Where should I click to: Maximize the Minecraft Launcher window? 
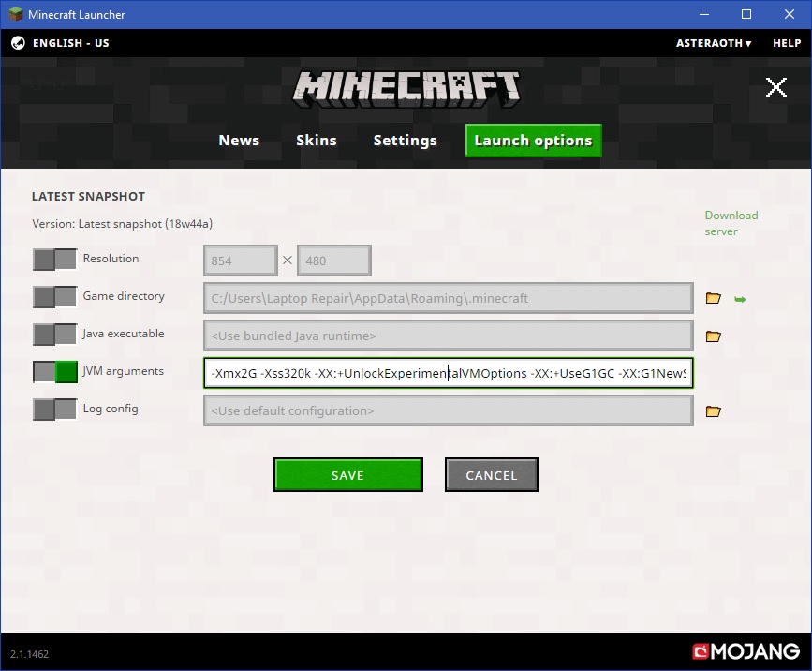tap(746, 14)
